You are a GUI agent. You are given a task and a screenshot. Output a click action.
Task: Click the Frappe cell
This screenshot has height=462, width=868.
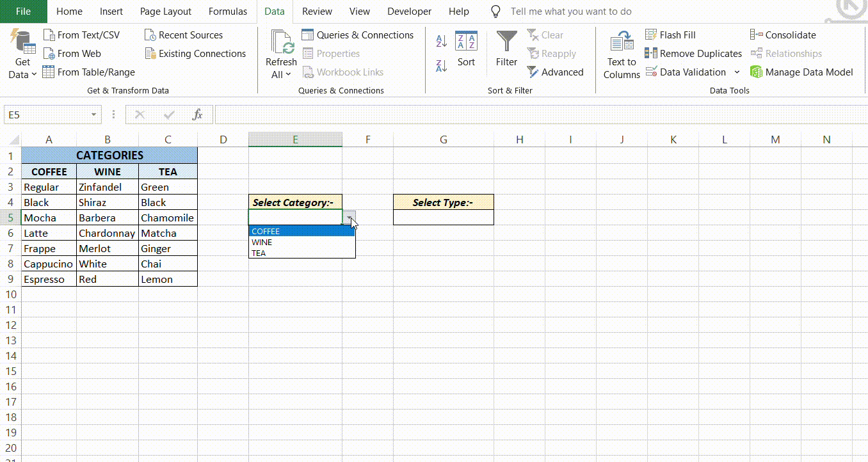pos(49,248)
